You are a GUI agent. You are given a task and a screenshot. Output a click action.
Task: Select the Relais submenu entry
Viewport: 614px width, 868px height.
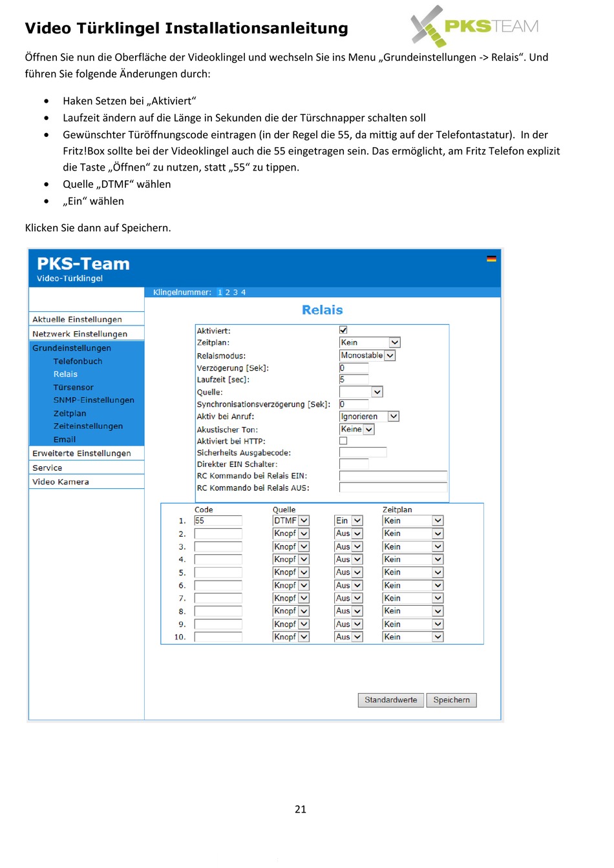click(x=65, y=374)
